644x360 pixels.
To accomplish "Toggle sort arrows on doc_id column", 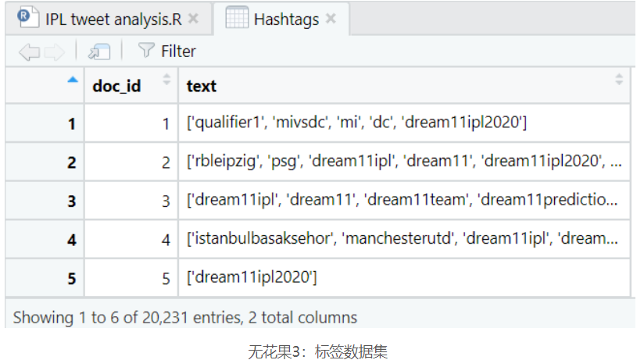I will click(x=166, y=80).
